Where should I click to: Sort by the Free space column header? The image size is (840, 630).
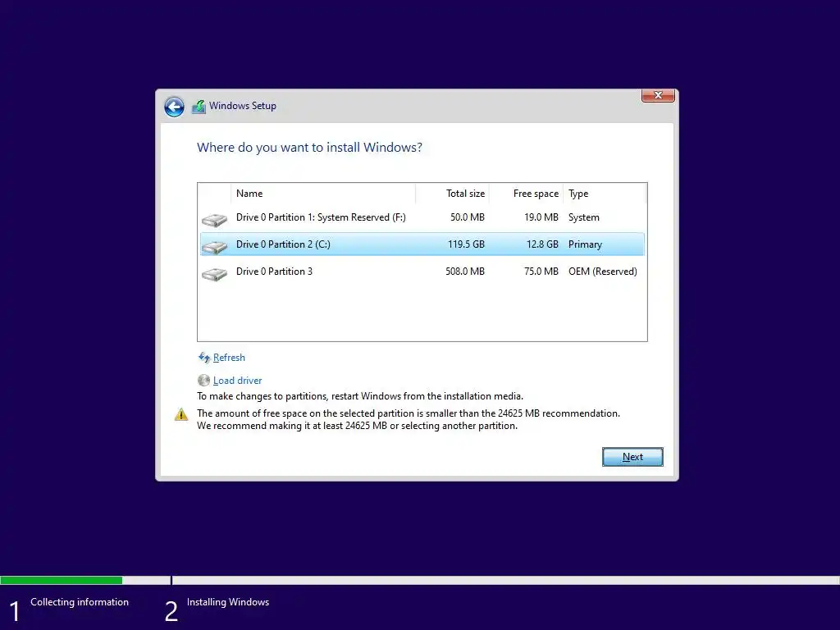(526, 194)
